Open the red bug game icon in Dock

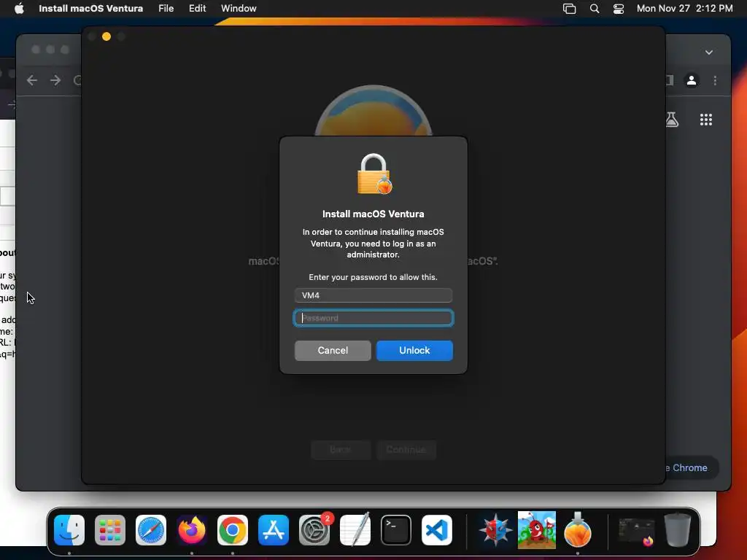pos(536,530)
